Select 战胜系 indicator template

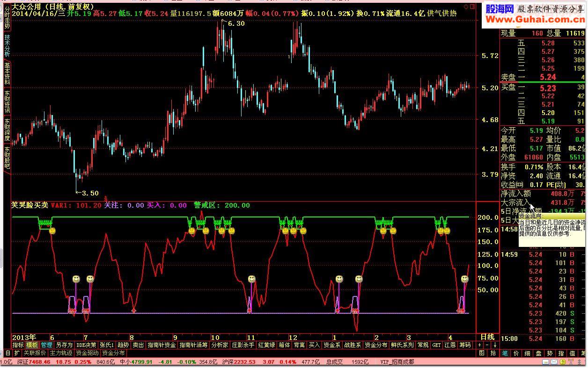click(353, 345)
